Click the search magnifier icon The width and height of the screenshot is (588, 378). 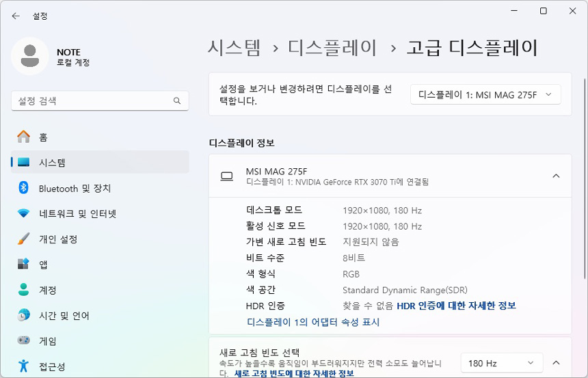[x=177, y=100]
